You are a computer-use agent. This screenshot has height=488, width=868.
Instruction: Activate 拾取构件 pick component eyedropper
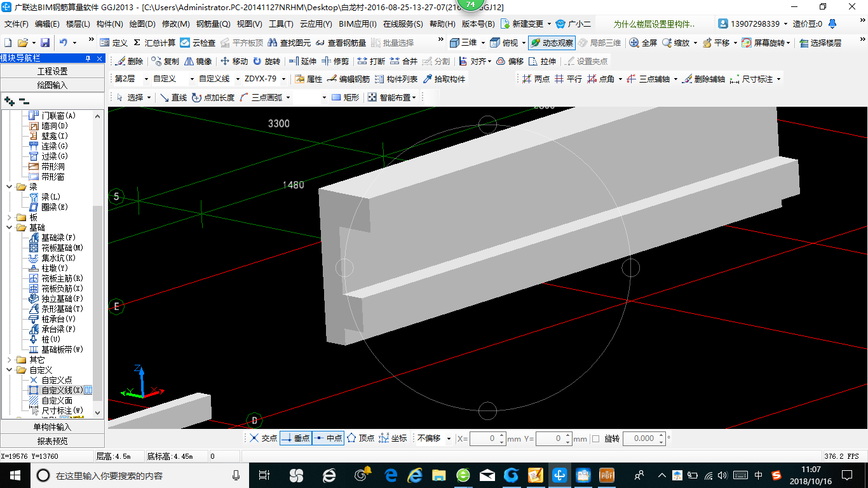tap(444, 79)
